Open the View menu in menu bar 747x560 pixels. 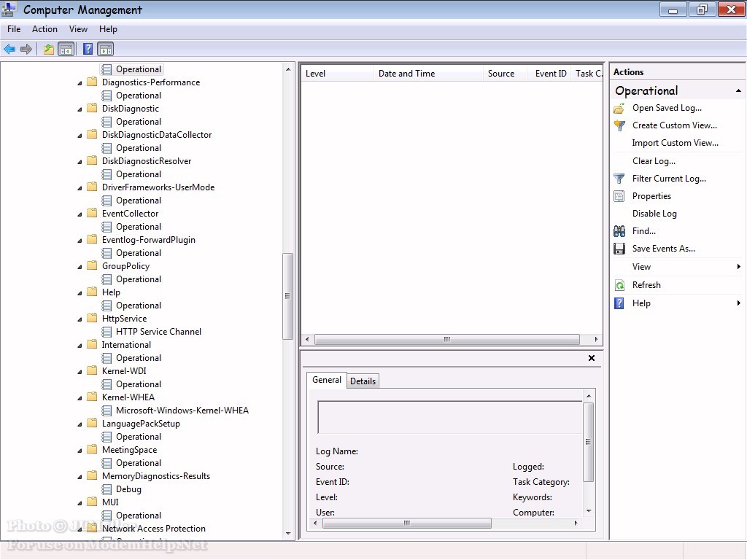click(78, 29)
